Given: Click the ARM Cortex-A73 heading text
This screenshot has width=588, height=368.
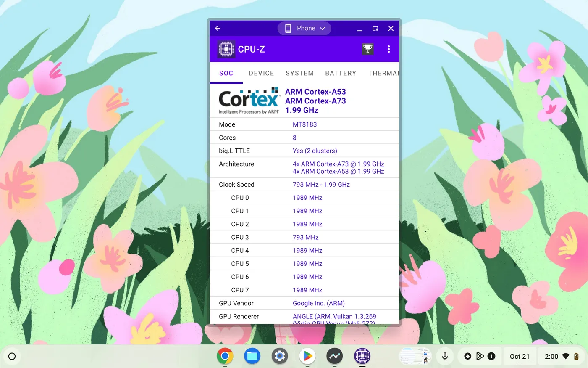Looking at the screenshot, I should coord(315,101).
